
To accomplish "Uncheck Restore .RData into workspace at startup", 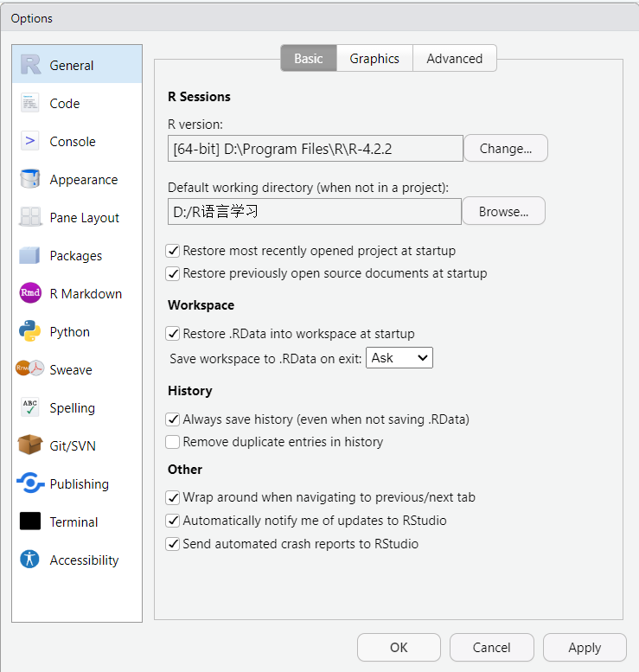I will tap(173, 334).
